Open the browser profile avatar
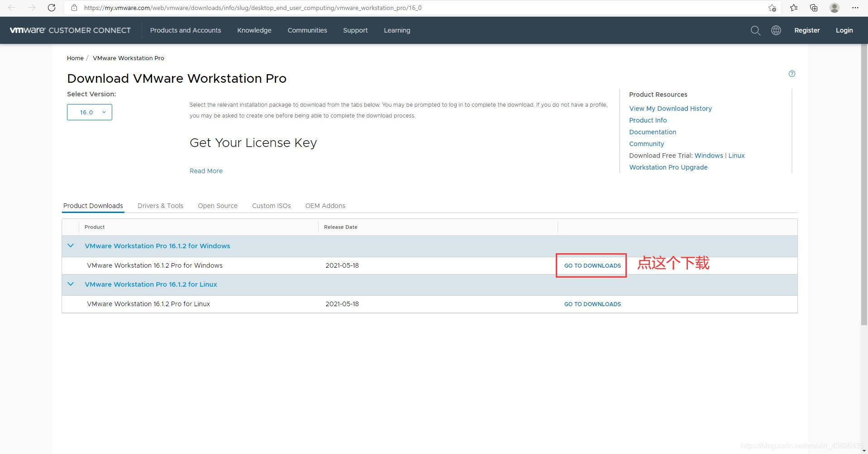Screen dimensions: 868x454 coord(835,8)
